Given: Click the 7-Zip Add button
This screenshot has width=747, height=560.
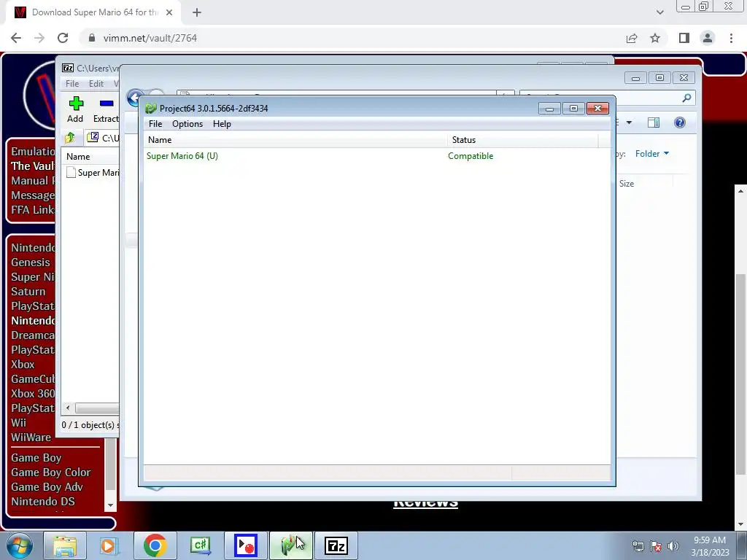Looking at the screenshot, I should (75, 109).
